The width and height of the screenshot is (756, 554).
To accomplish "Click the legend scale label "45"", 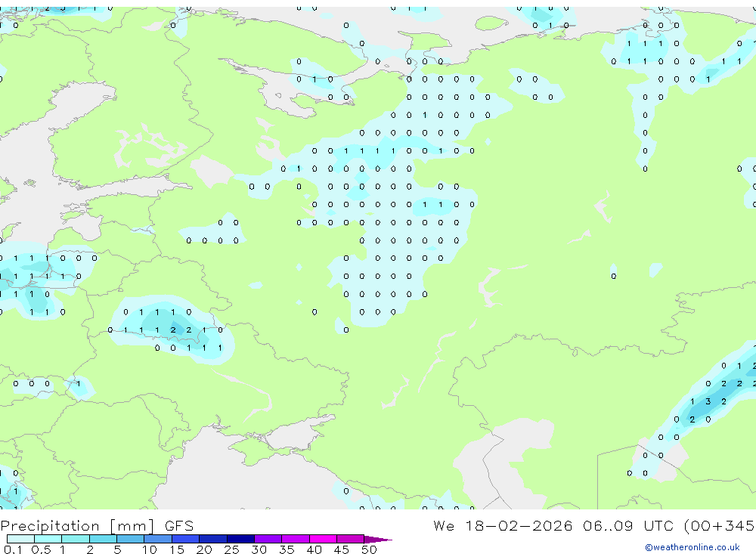I will point(342,549).
